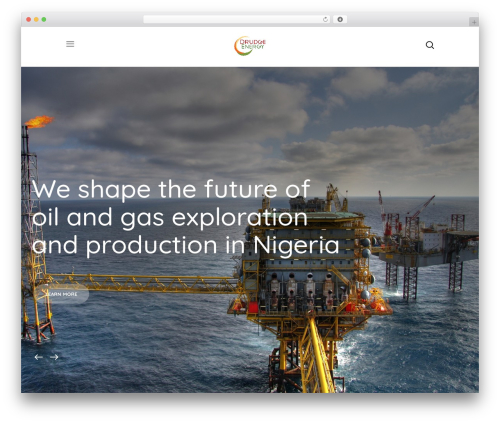The image size is (500, 423).
Task: Go to next slide arrow
Action: (x=54, y=357)
